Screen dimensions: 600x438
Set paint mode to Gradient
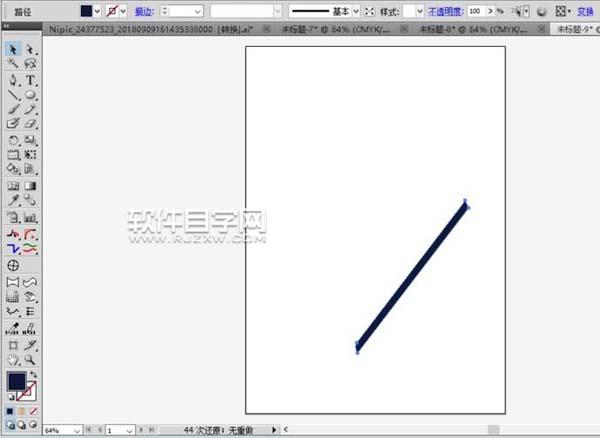pos(21,411)
